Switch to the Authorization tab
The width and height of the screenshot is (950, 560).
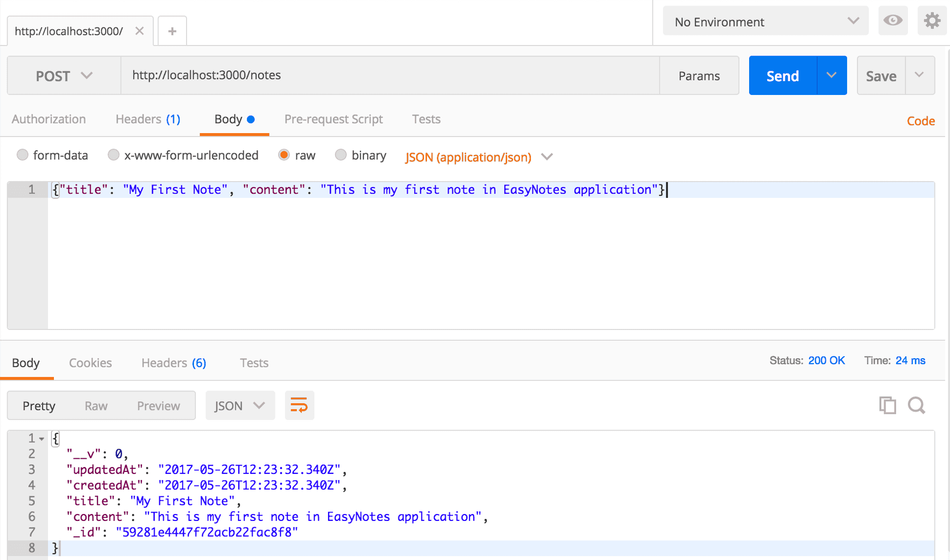click(x=48, y=119)
